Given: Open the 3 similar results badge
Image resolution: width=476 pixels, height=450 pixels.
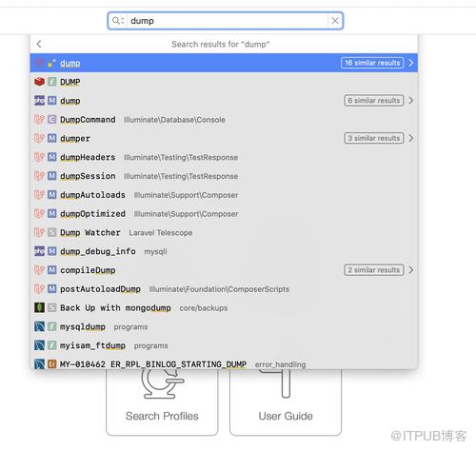Looking at the screenshot, I should point(374,138).
